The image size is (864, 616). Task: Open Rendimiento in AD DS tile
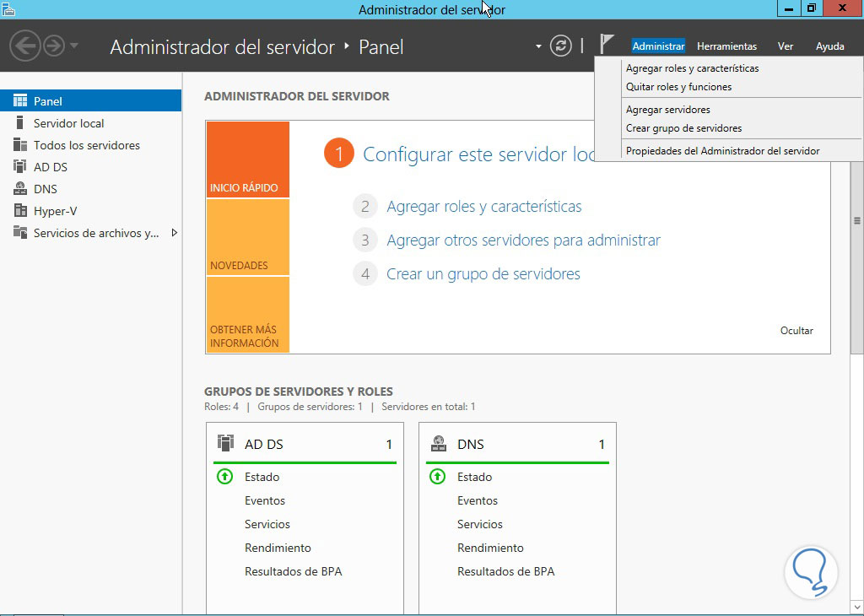click(x=278, y=548)
